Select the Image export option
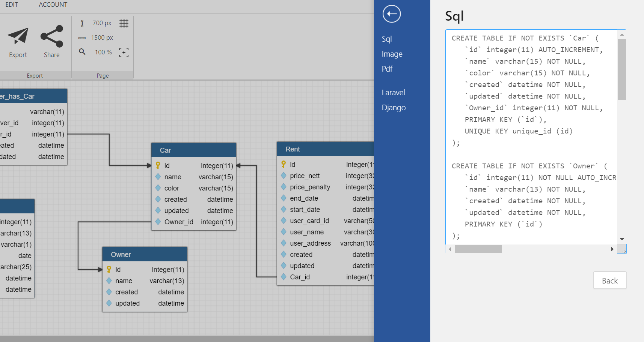 tap(392, 54)
